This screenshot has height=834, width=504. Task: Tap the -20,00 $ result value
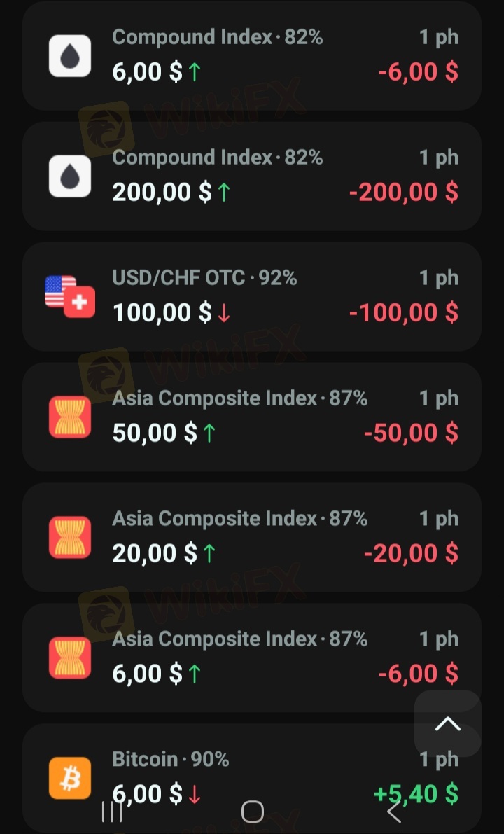pos(412,553)
